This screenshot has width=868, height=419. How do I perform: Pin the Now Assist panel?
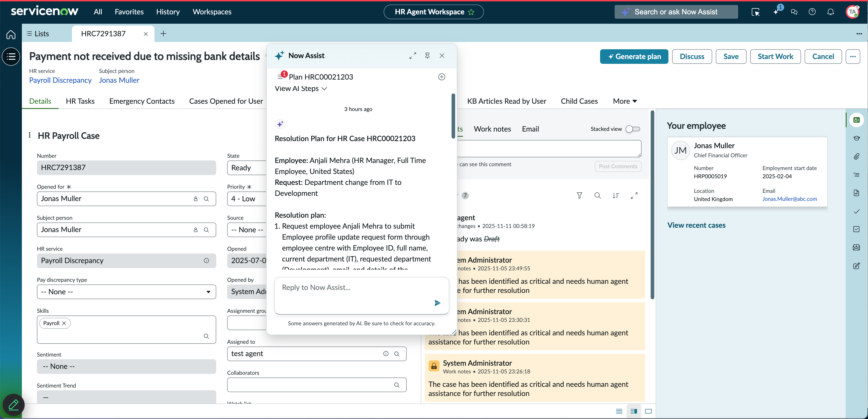[427, 56]
